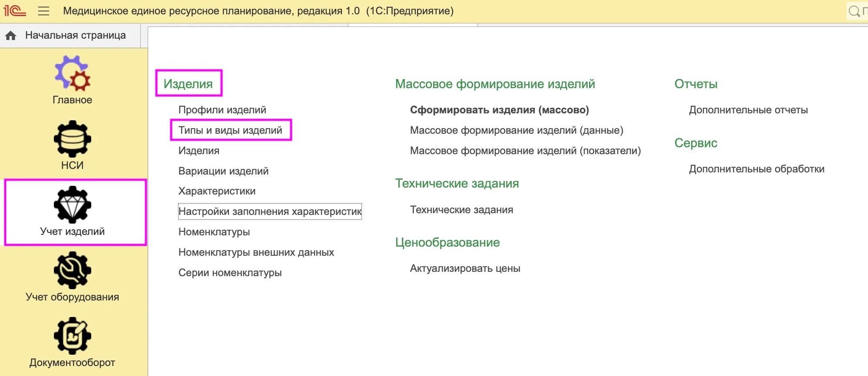This screenshot has width=868, height=376.
Task: Switch to Начальная страница tab
Action: tap(70, 36)
